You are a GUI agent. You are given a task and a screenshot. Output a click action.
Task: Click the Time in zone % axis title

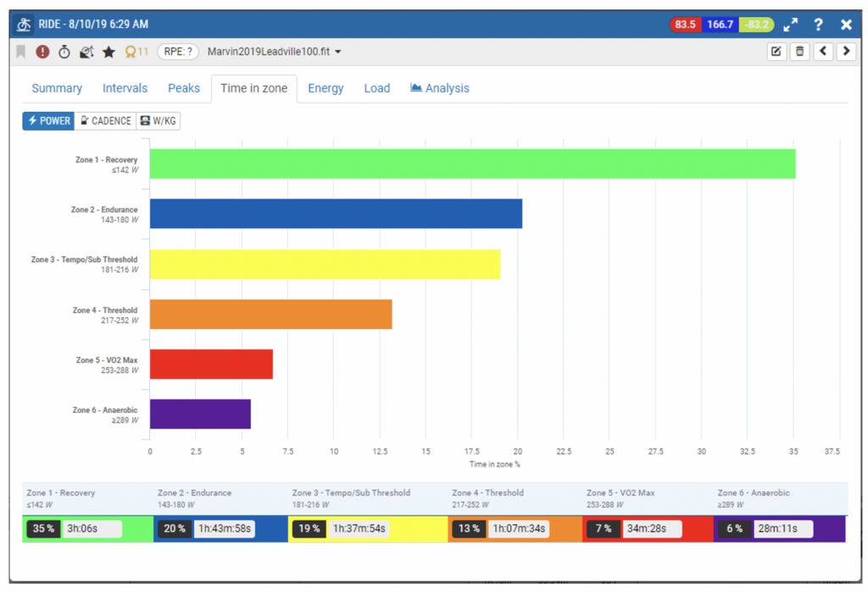(x=494, y=464)
